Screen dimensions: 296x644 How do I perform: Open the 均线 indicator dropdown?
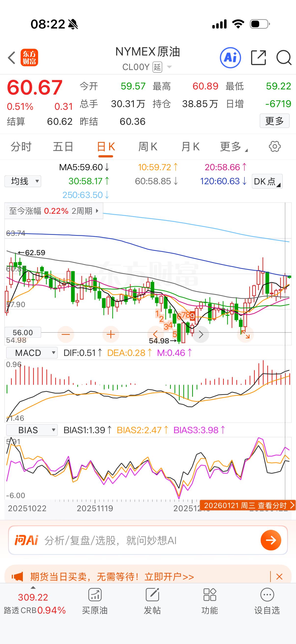click(x=23, y=181)
